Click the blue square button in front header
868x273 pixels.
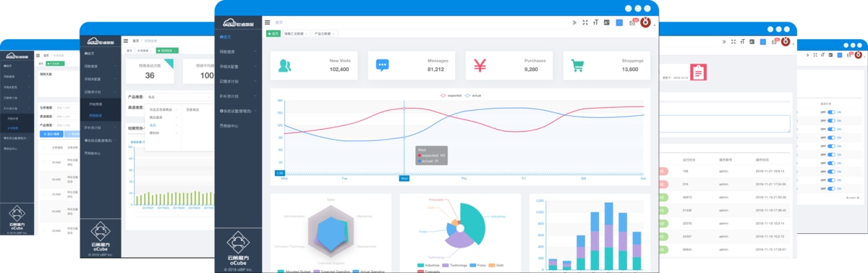tap(619, 22)
